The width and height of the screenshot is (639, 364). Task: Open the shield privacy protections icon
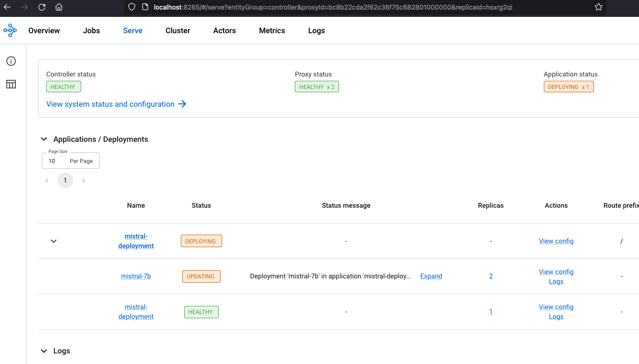pyautogui.click(x=131, y=7)
